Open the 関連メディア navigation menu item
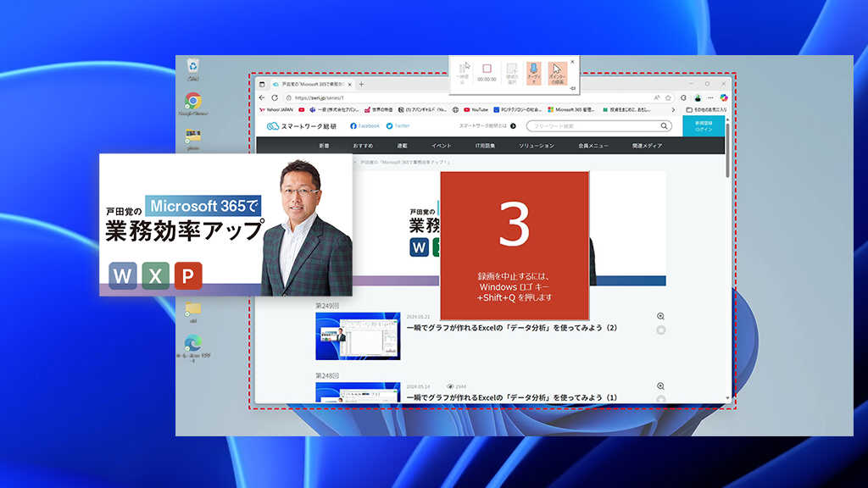868x488 pixels. click(x=647, y=146)
